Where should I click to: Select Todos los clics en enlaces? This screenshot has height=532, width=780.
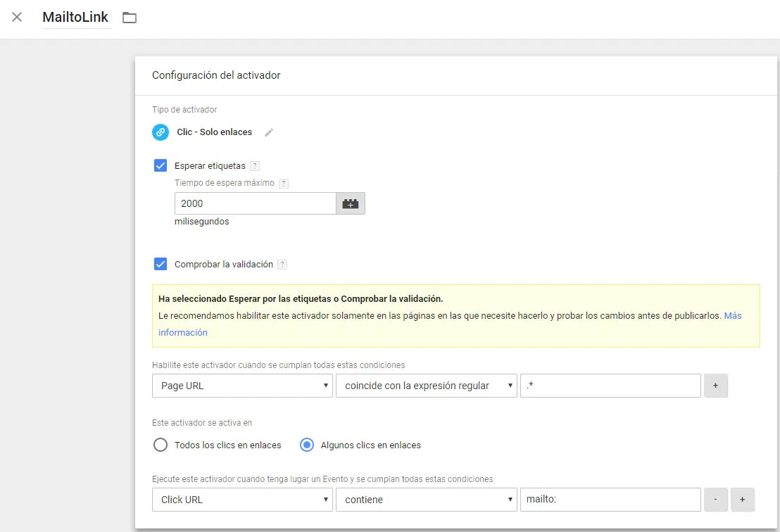point(161,445)
